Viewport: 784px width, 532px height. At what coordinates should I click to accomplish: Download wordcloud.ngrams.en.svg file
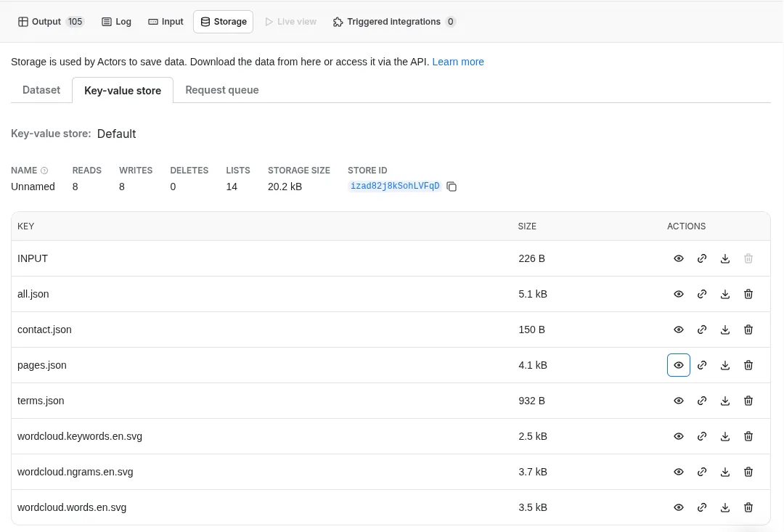[x=725, y=472]
